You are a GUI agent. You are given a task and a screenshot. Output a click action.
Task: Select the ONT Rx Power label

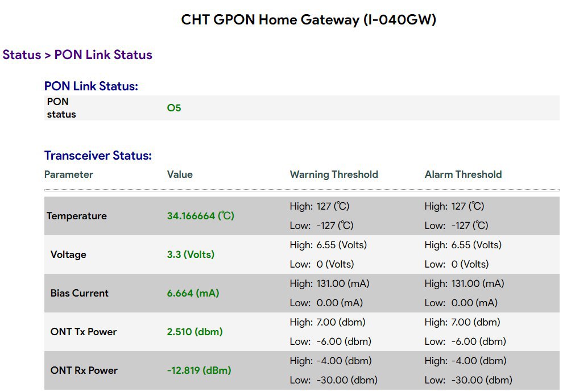tap(84, 370)
